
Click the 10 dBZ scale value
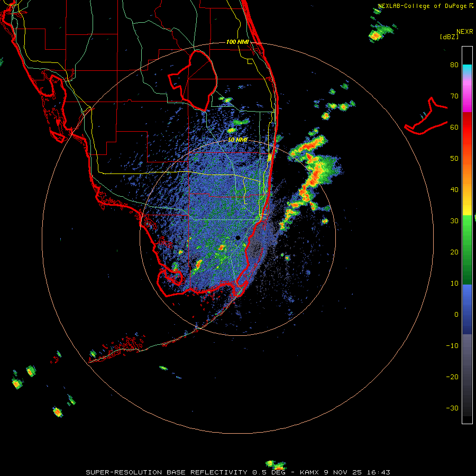(x=454, y=283)
